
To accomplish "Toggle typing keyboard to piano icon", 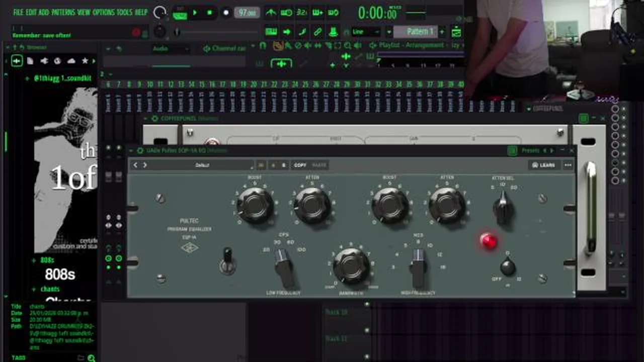I will click(271, 32).
